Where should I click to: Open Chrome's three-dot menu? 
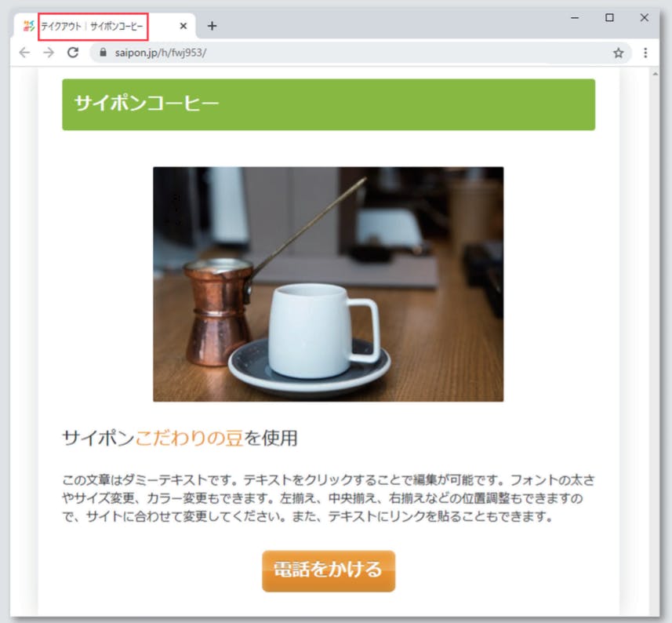click(644, 53)
